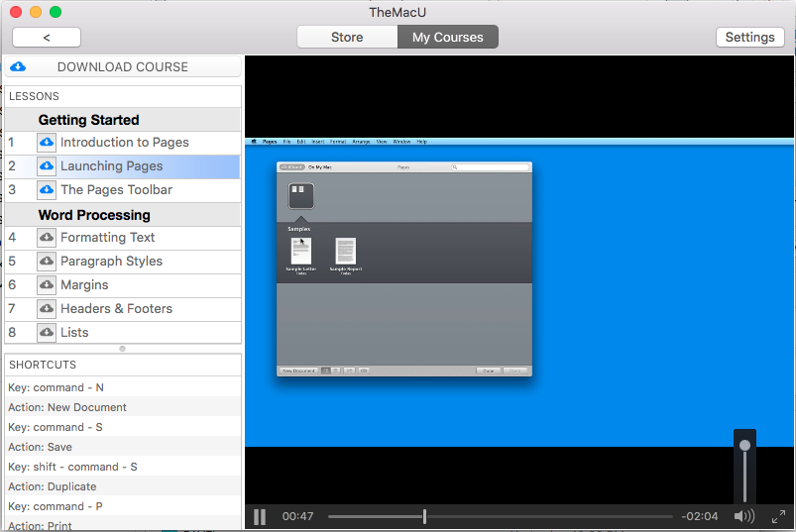Open the Settings button
The width and height of the screenshot is (796, 532).
749,37
